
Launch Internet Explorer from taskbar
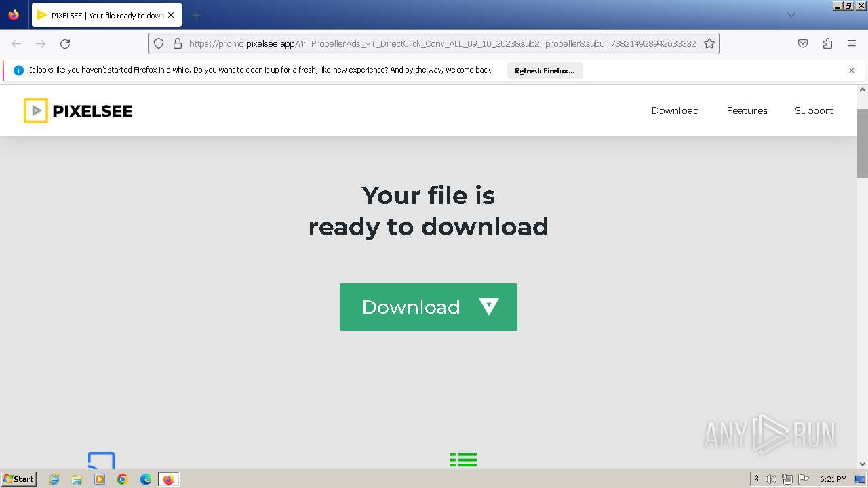[x=54, y=479]
